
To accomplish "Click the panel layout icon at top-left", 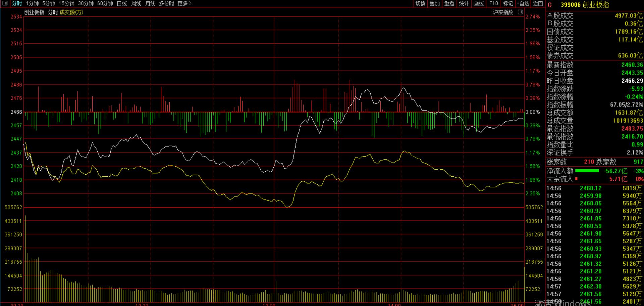I will coord(5,3).
